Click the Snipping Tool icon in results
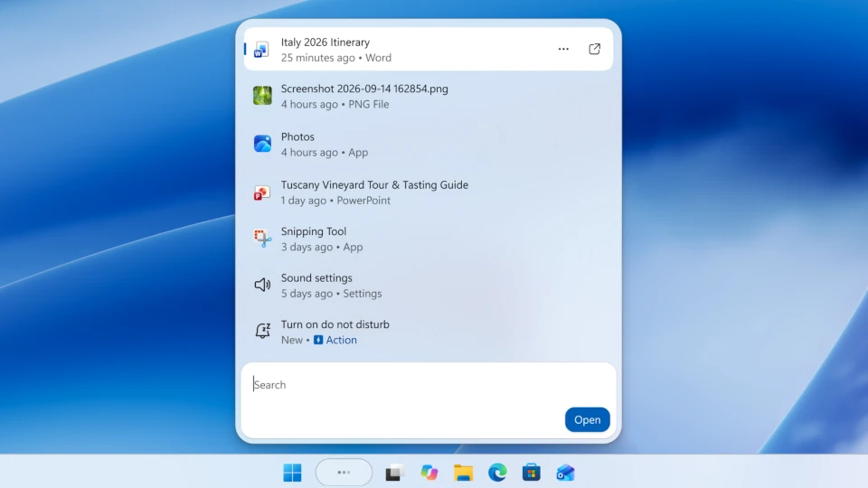868x488 pixels. click(262, 239)
